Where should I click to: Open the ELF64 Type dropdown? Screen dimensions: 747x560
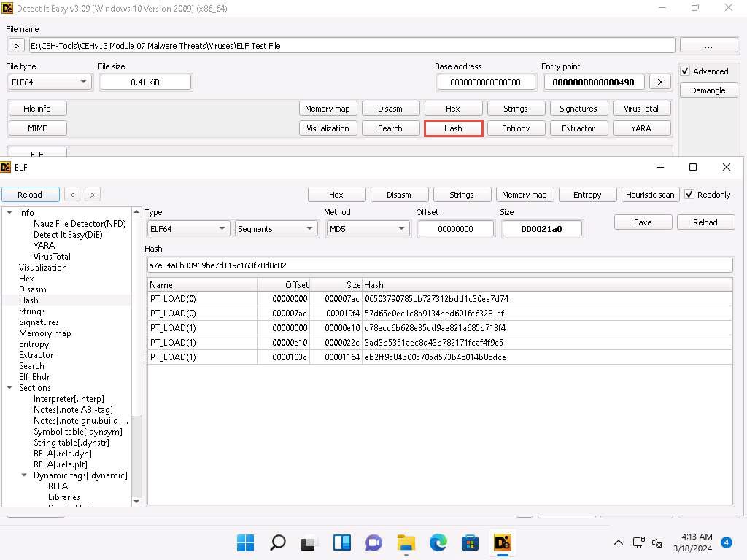188,229
